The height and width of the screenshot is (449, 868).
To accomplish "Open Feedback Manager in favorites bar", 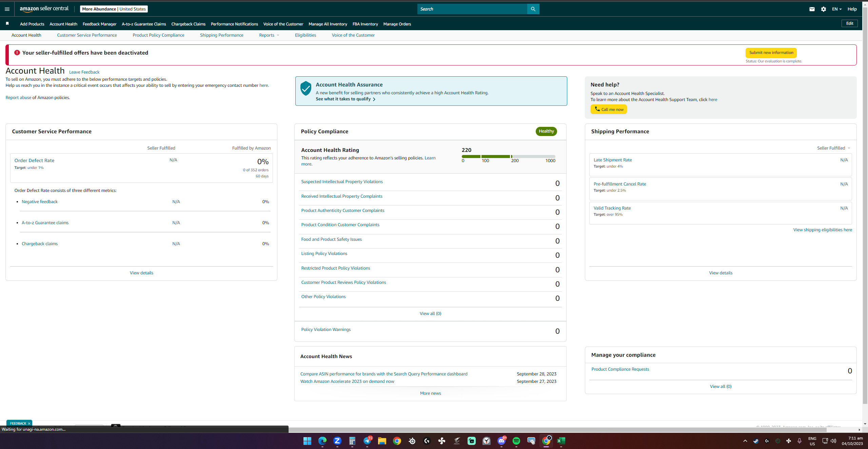I will 99,24.
